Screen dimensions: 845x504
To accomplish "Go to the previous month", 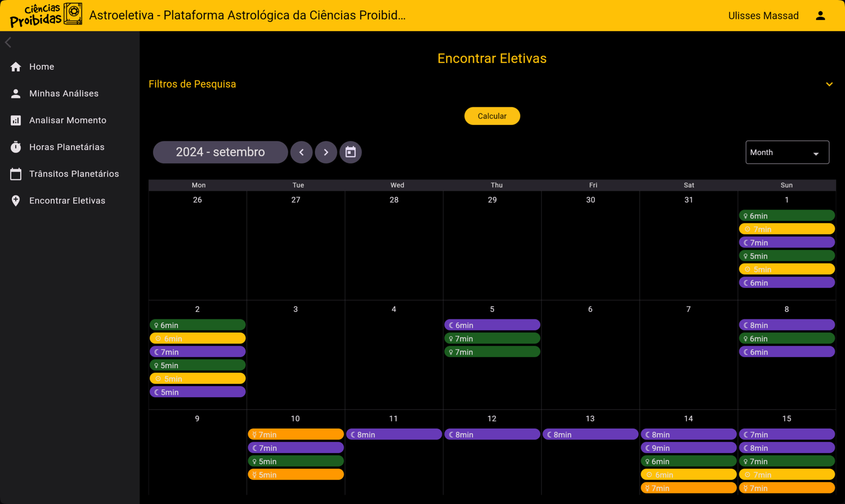I will (301, 152).
